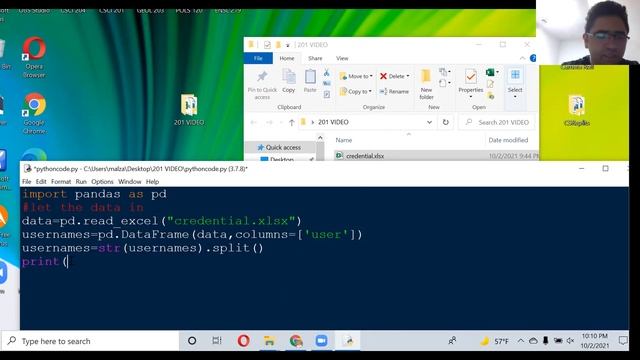
Task: Click Rename in the Organize group
Action: coord(394,91)
